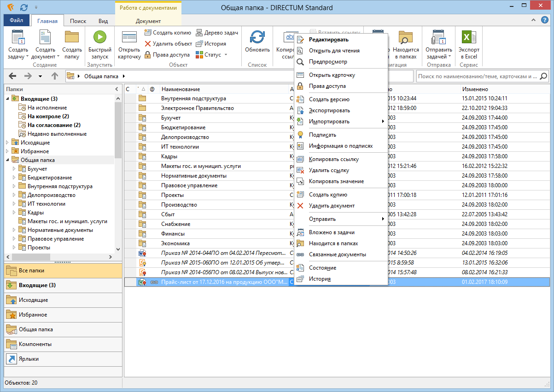
Task: Click the back navigation arrow
Action: (x=12, y=76)
